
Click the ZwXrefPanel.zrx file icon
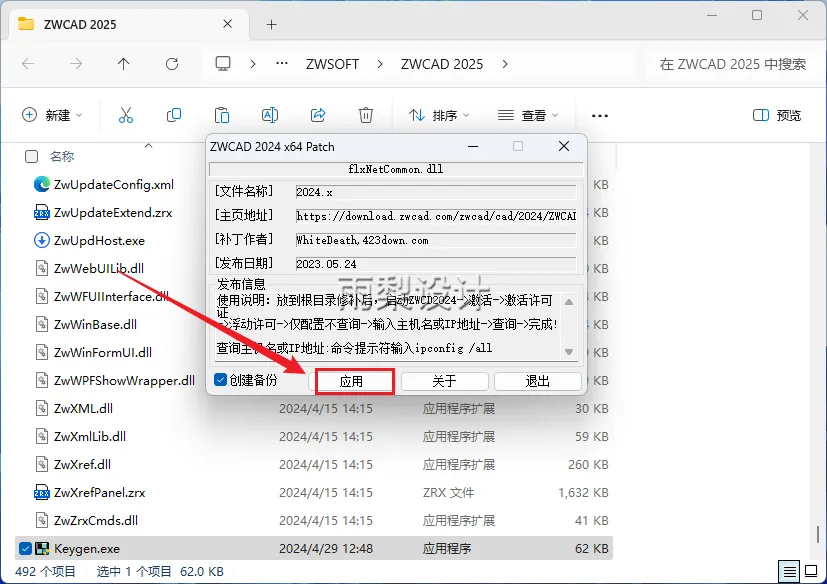42,492
